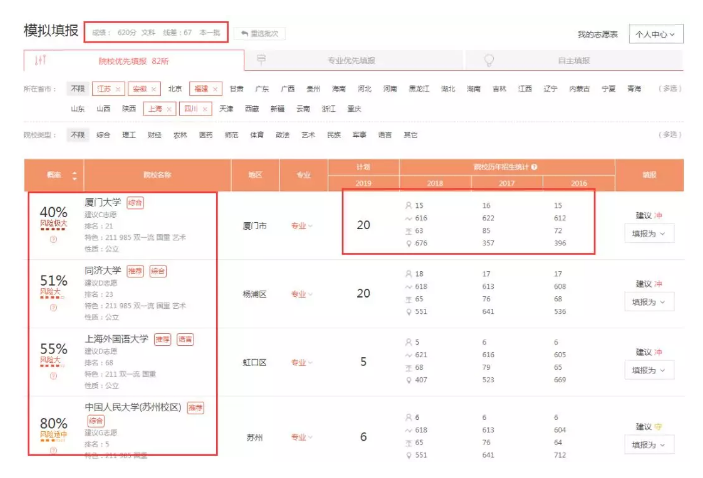Expand the 专业 list for 同济大学
The width and height of the screenshot is (703, 478).
pos(301,294)
